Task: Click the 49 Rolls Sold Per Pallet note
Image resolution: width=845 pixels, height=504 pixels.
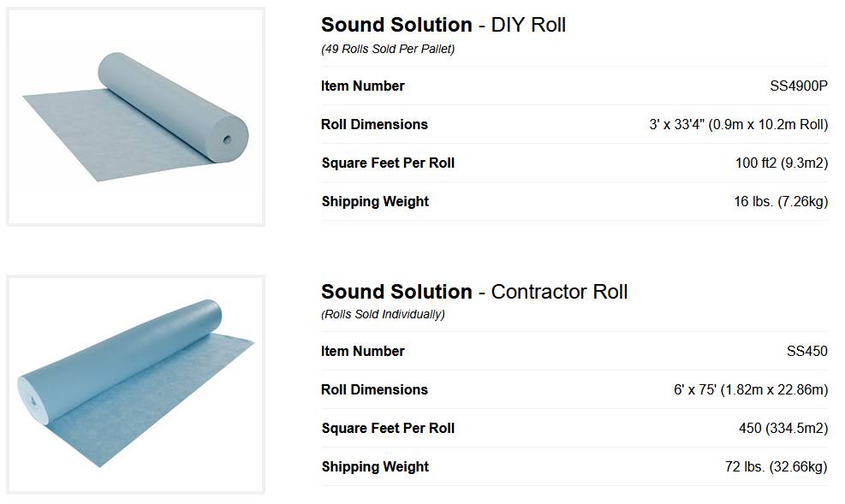Action: click(x=388, y=49)
